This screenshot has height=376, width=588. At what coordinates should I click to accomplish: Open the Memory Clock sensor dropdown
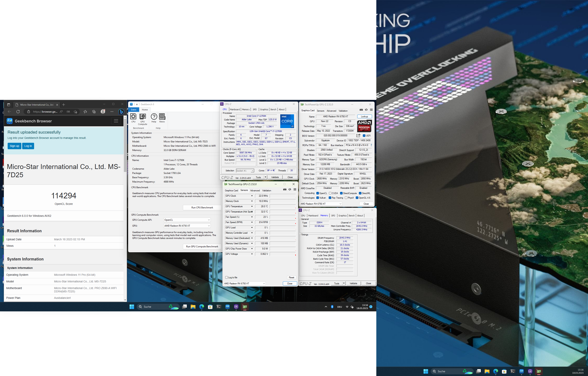(252, 202)
